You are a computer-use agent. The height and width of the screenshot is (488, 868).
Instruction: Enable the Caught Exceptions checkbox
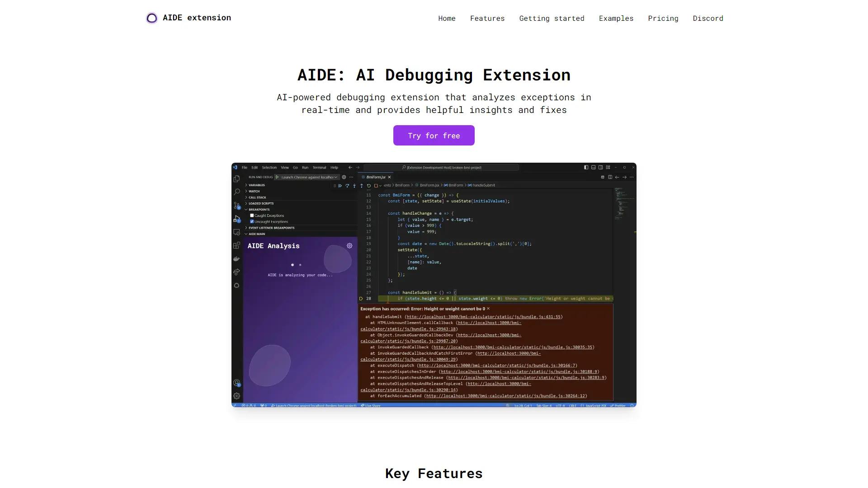tap(252, 216)
